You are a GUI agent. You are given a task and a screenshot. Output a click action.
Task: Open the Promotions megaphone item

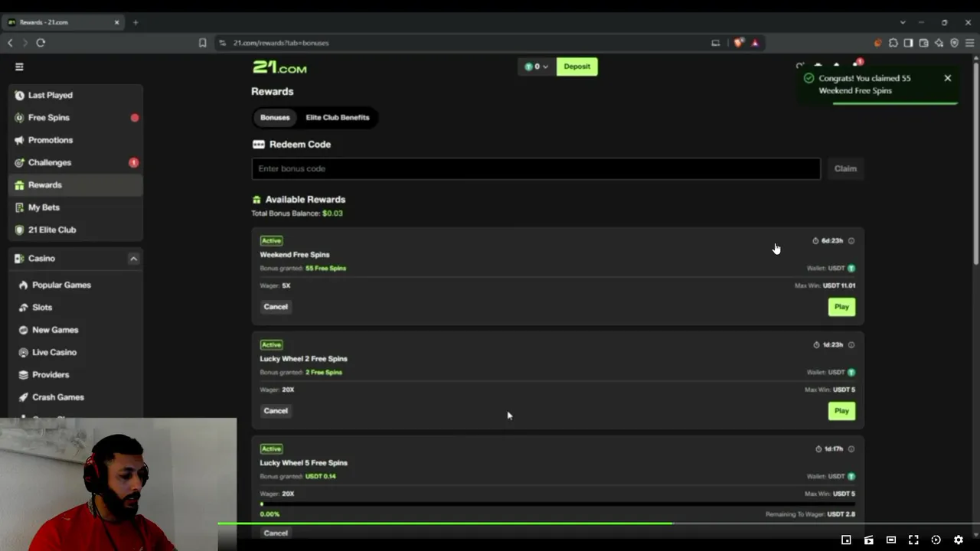point(75,140)
